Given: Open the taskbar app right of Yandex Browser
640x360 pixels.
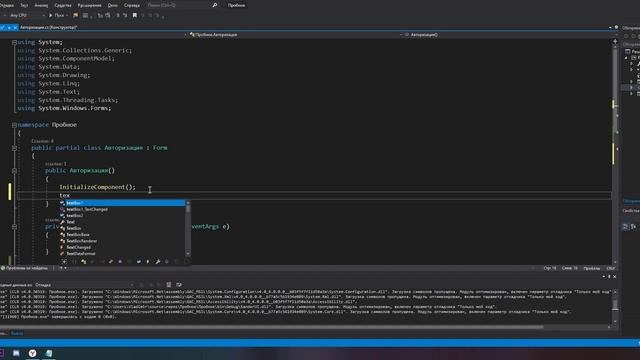Looking at the screenshot, I should coord(49,353).
